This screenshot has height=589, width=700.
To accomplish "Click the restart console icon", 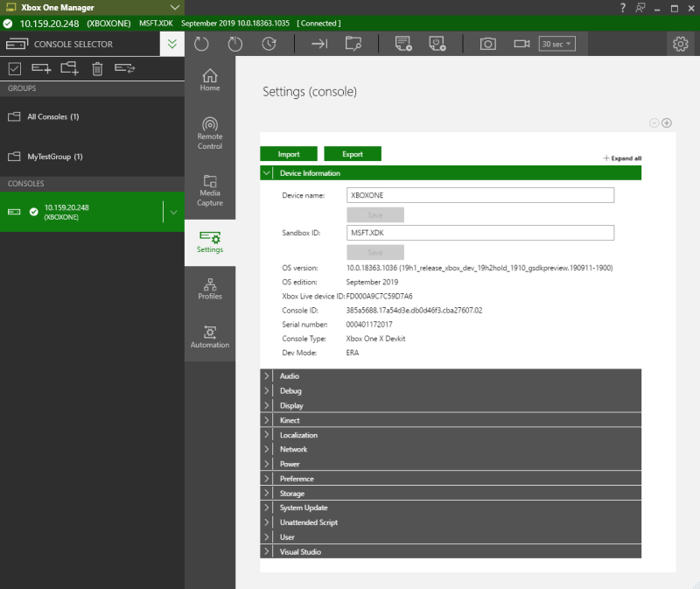I will point(201,44).
